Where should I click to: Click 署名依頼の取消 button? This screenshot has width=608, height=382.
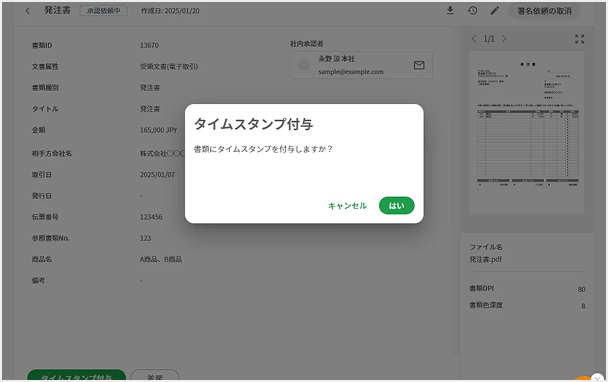[544, 11]
